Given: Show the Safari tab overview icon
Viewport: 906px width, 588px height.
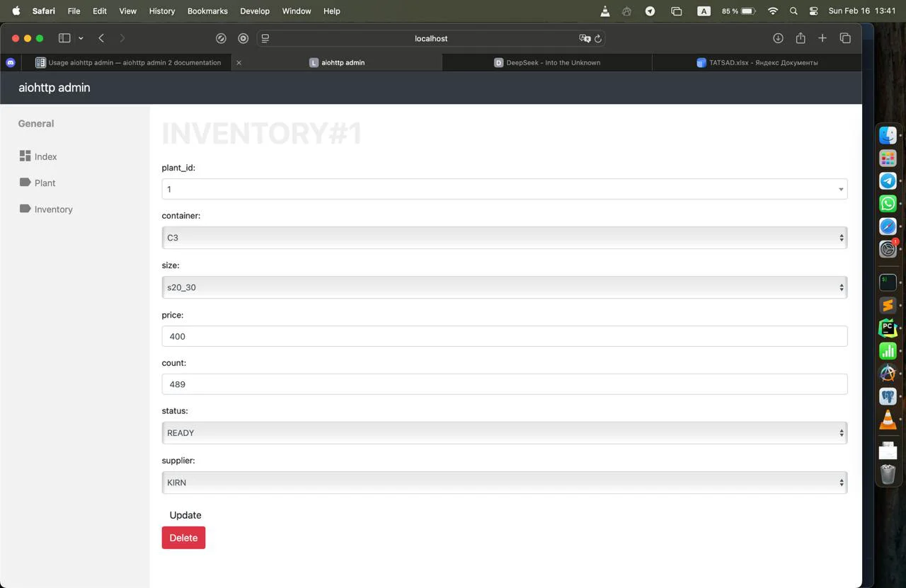Looking at the screenshot, I should [845, 38].
